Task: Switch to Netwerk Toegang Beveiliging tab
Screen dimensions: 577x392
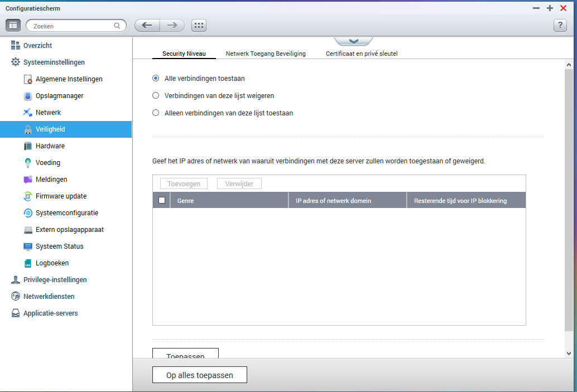Action: [266, 54]
